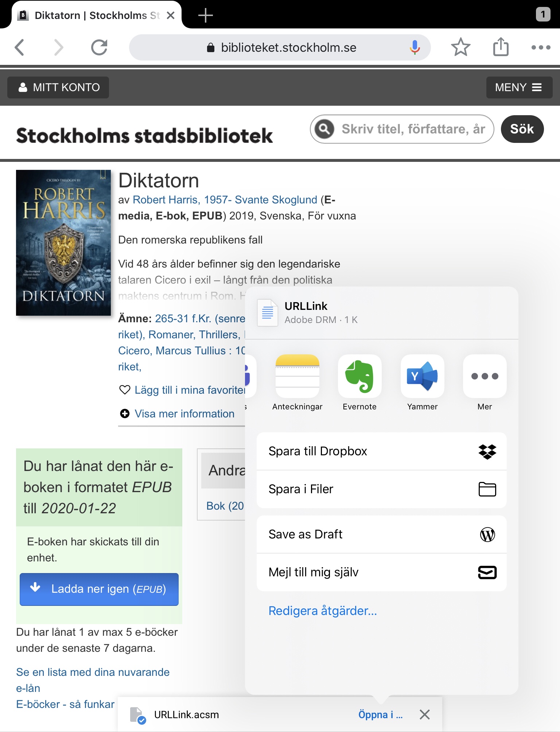Open the browser three-dot menu

click(x=541, y=47)
